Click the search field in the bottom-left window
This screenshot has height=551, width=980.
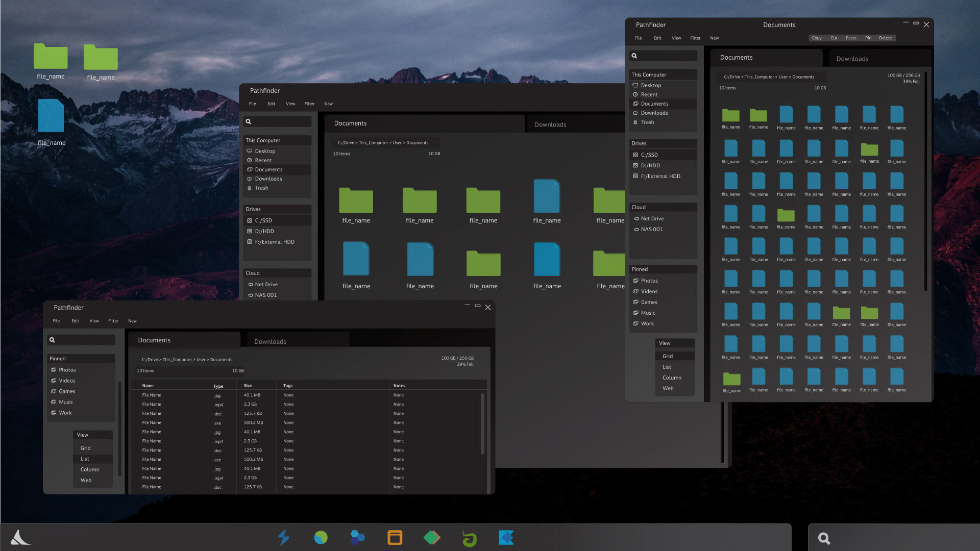[x=85, y=340]
